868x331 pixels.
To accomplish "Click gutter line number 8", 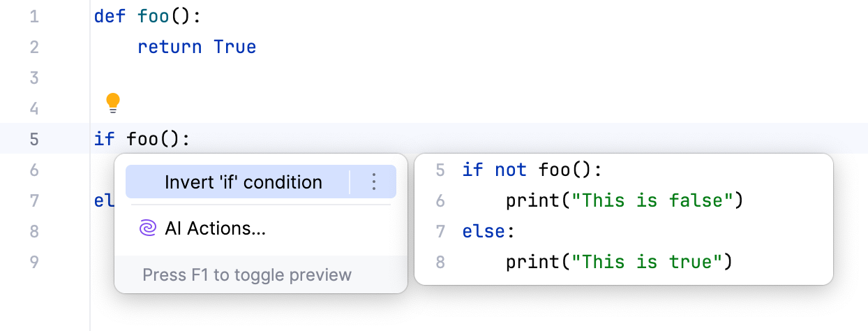I will pyautogui.click(x=34, y=231).
